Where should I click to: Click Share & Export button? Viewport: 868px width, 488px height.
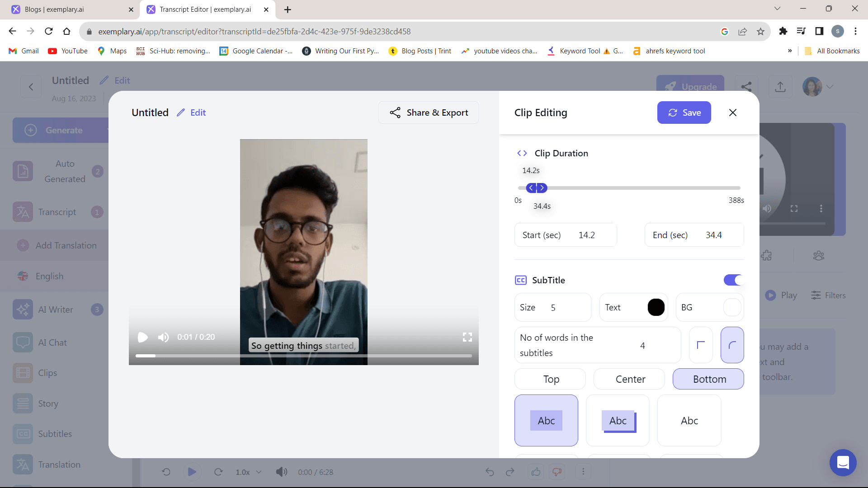point(429,113)
